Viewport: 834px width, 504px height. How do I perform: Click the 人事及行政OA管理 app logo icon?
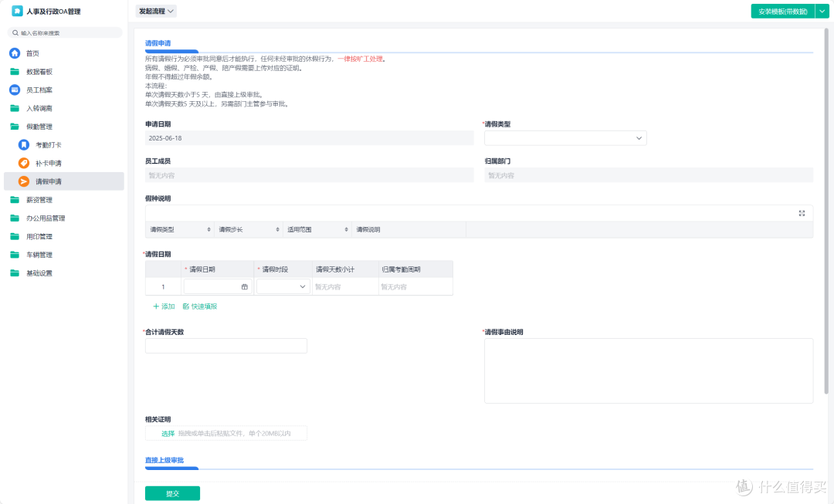click(17, 11)
